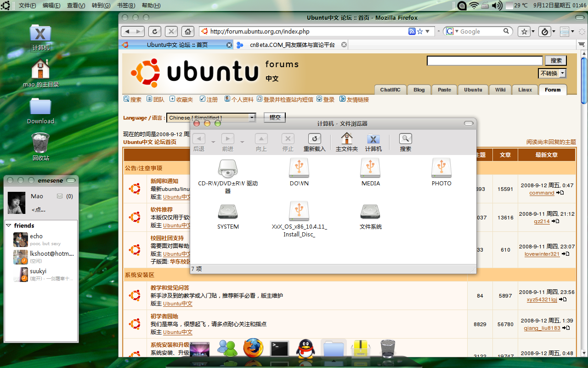Open the 编辑(E) menu
The width and height of the screenshot is (588, 368).
pos(51,6)
